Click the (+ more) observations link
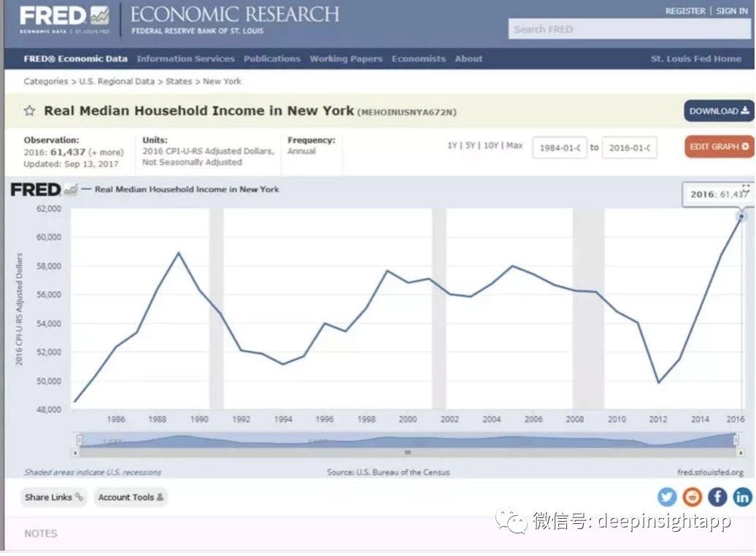The image size is (756, 556). 106,152
